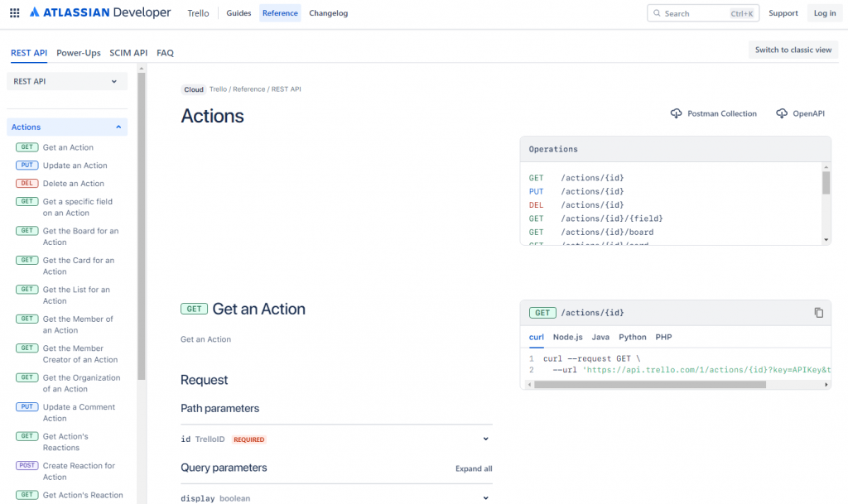The width and height of the screenshot is (848, 504).
Task: Click the Atlassian Developer logo
Action: click(99, 13)
